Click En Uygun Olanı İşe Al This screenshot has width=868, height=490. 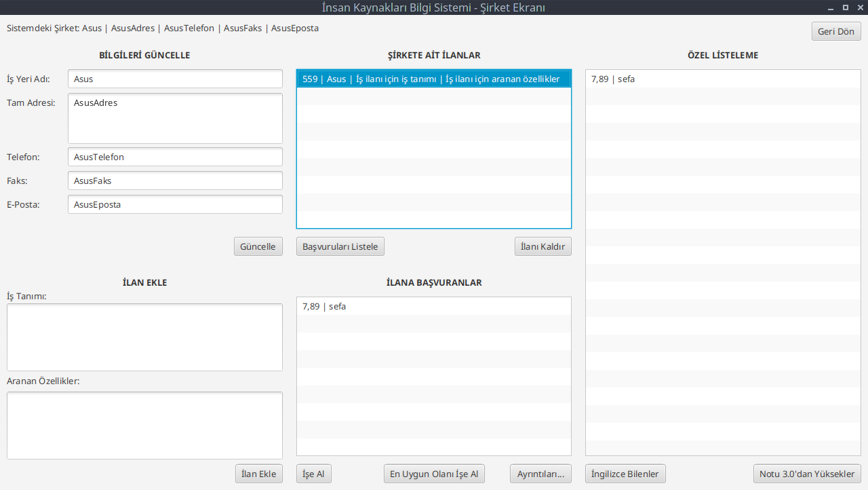tap(434, 474)
